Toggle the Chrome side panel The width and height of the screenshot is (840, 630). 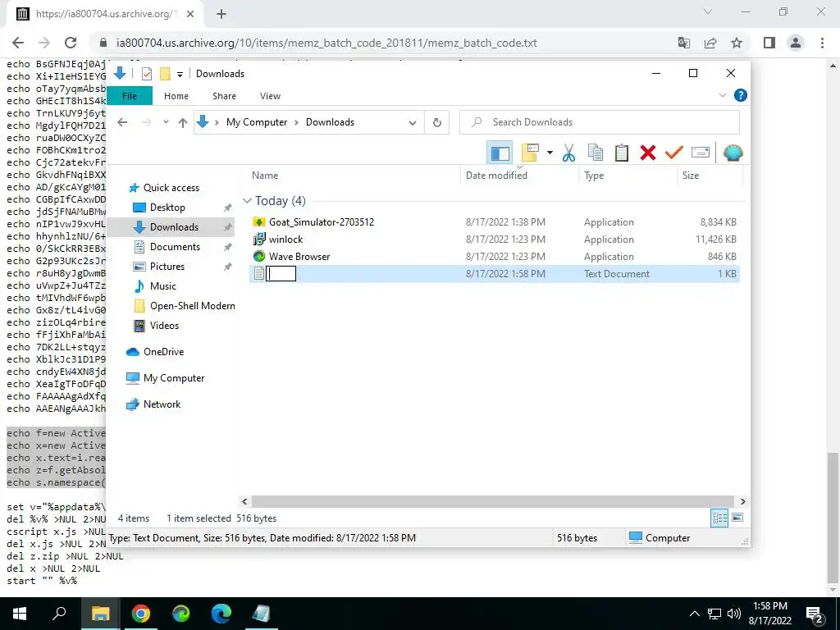click(x=769, y=43)
